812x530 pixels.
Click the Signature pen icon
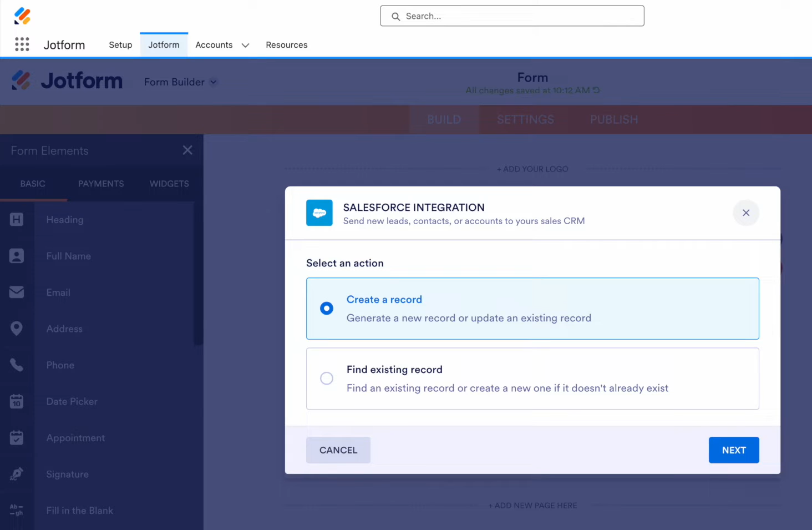click(x=17, y=474)
